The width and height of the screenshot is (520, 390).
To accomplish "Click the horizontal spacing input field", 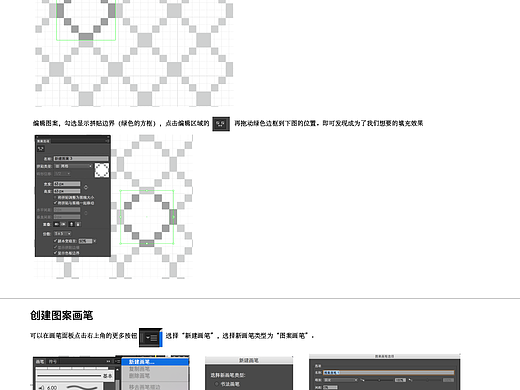I will coord(67,210).
